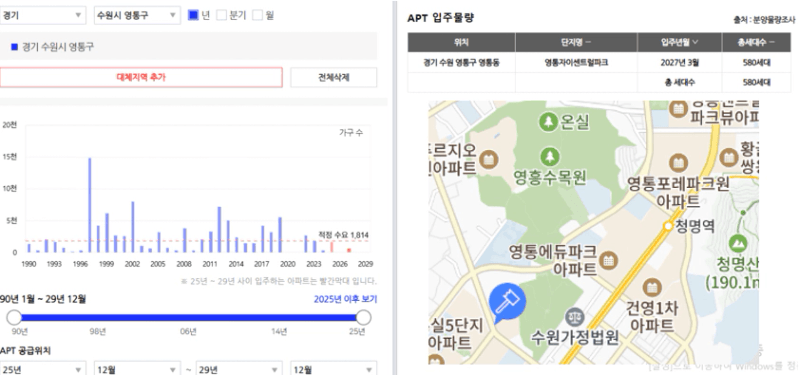Click the 수원가정법원 court scales icon
This screenshot has width=799, height=375.
(x=574, y=318)
